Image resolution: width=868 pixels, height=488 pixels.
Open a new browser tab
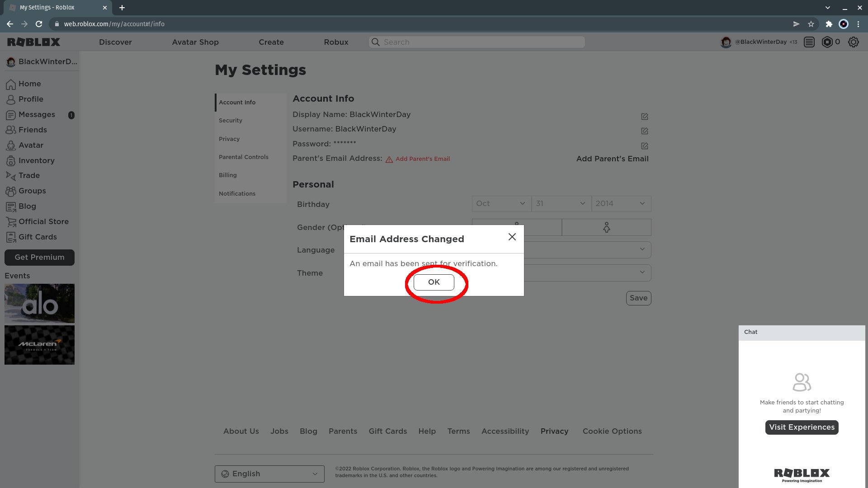pyautogui.click(x=122, y=8)
